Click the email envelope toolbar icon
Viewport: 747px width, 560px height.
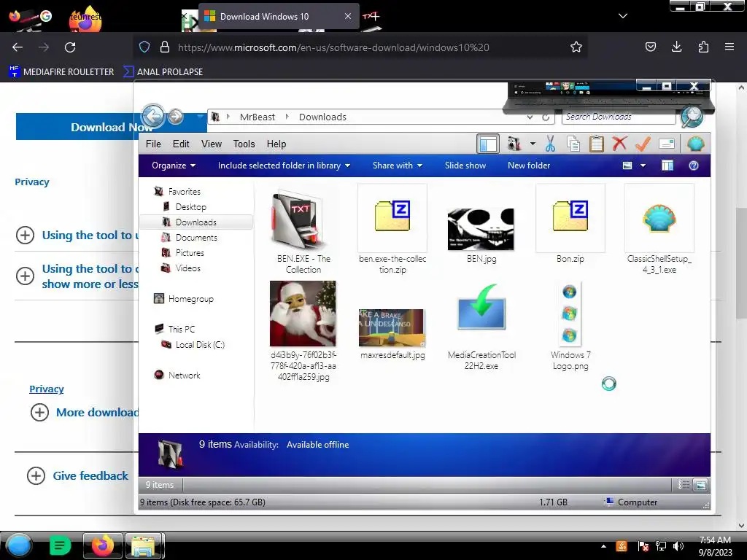coord(667,144)
